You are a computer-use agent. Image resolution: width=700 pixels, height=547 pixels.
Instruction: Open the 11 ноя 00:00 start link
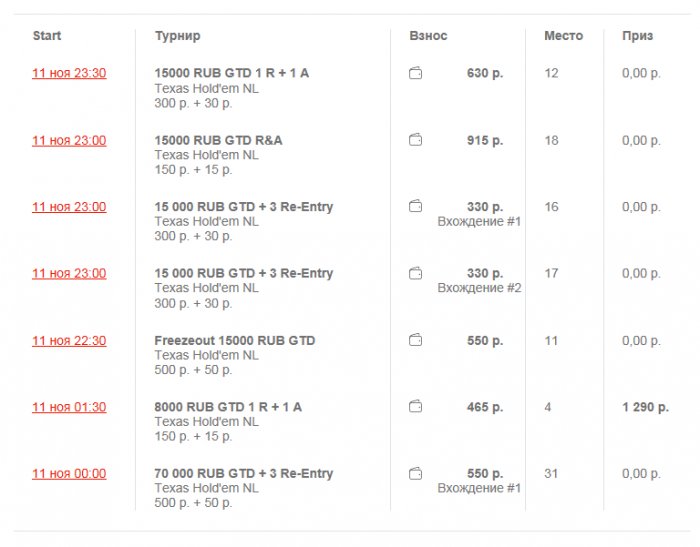click(x=69, y=473)
